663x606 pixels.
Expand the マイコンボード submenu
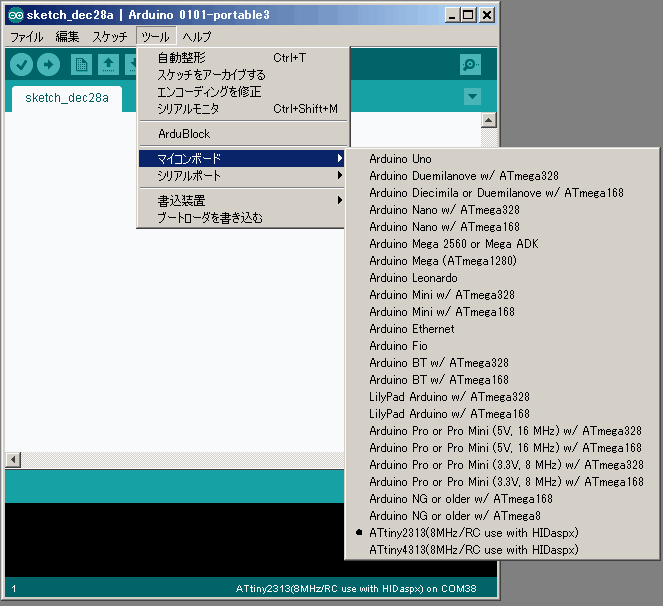tap(241, 159)
